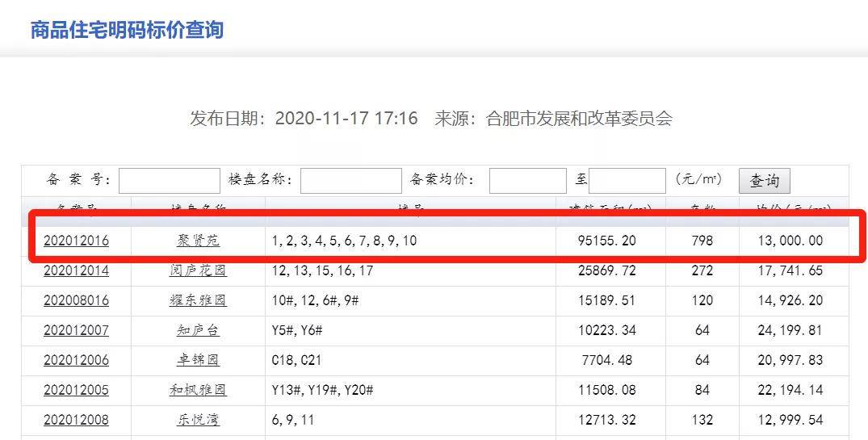Click the maximum price field after 至
The image size is (868, 440).
627,181
